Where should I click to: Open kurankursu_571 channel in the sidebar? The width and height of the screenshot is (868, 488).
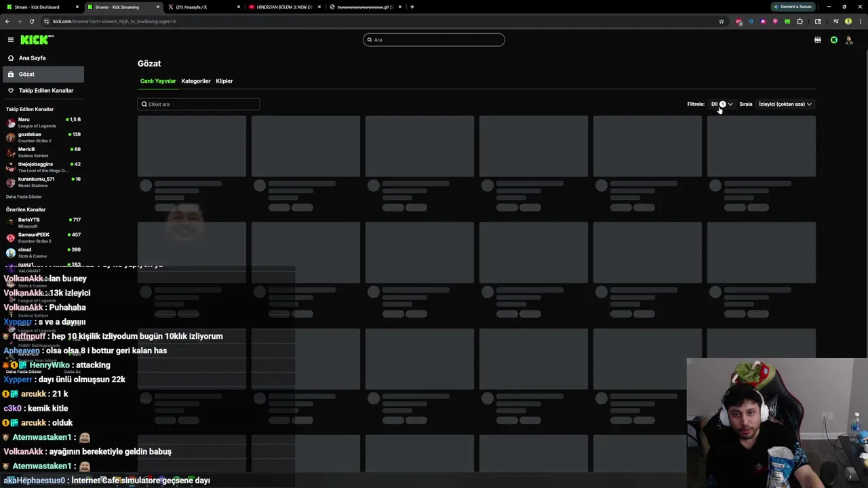[43, 182]
